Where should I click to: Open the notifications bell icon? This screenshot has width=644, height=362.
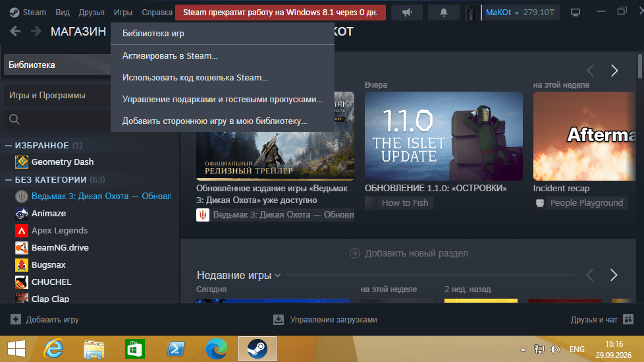[x=444, y=13]
